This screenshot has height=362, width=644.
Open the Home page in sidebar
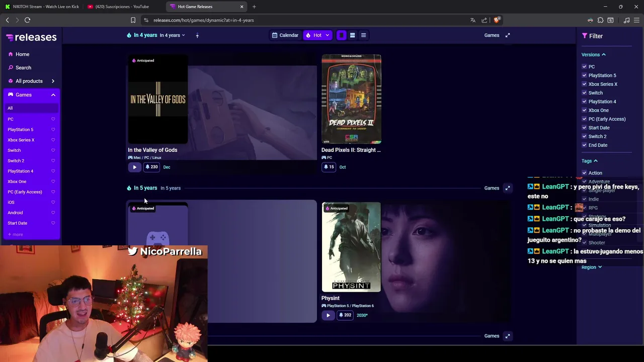pos(22,54)
